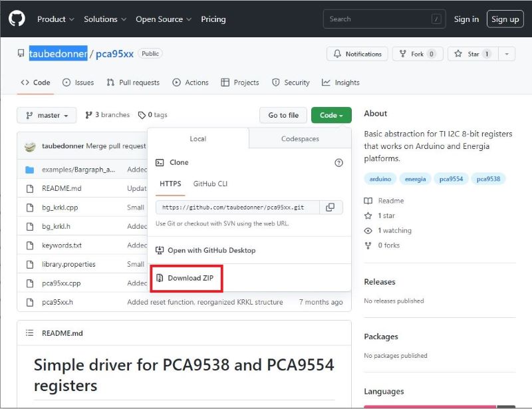Click the README table of contents icon

[29, 333]
